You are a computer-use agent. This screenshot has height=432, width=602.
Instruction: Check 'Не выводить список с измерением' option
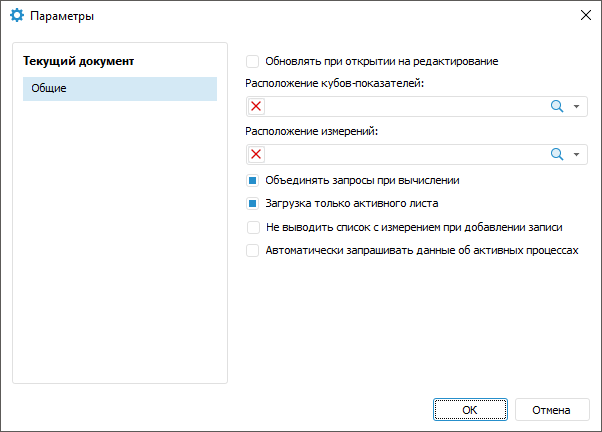[x=253, y=227]
